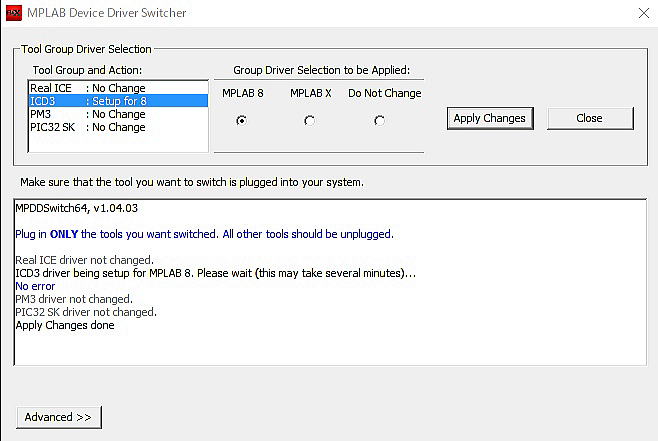Image resolution: width=658 pixels, height=441 pixels.
Task: Select the MPLAB X radio button
Action: click(x=309, y=121)
